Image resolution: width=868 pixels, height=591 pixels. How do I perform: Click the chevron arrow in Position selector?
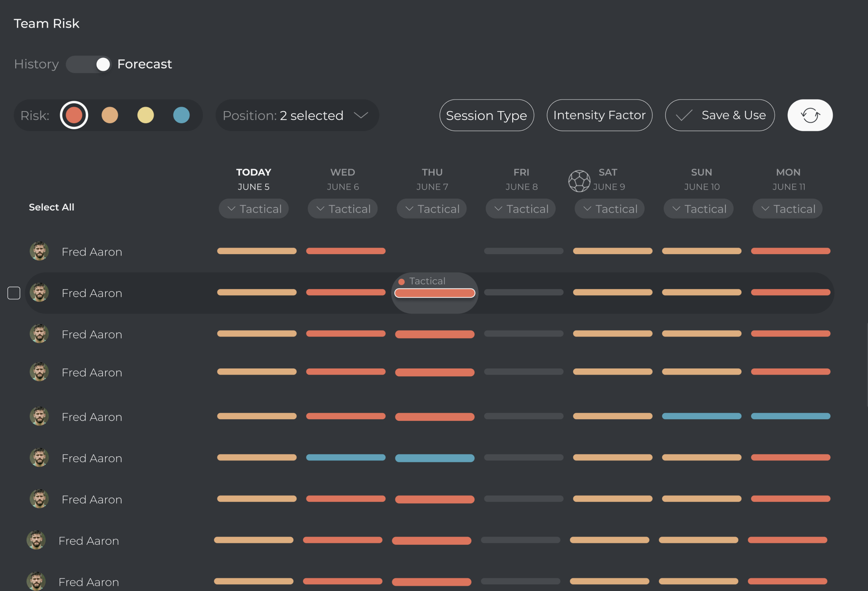click(361, 115)
